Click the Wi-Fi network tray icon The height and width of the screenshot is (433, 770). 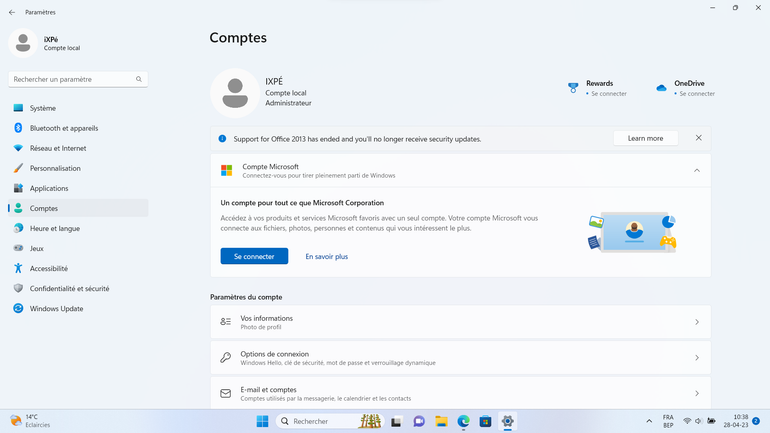point(687,421)
